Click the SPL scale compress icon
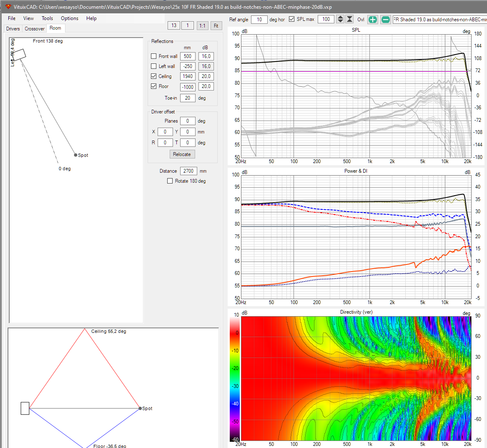Viewport: 487px width, 448px height. click(x=349, y=19)
